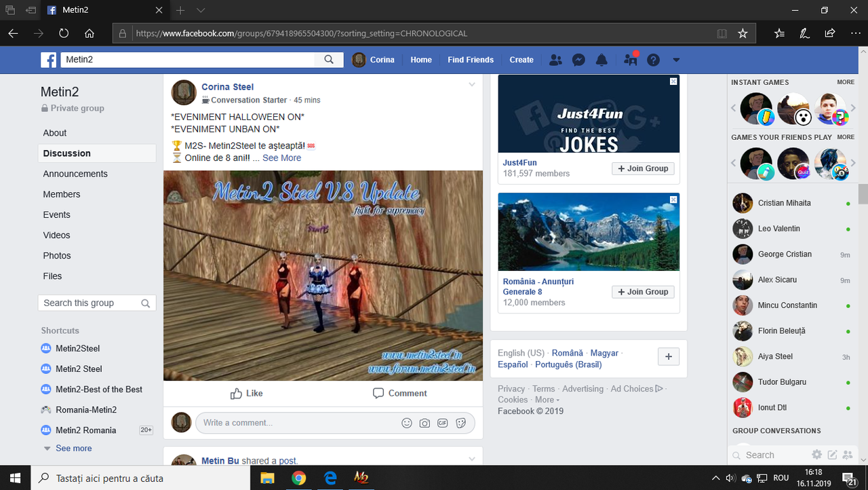Screen dimensions: 868x490
Task: Click the Comment button on Corina's post
Action: (x=400, y=394)
